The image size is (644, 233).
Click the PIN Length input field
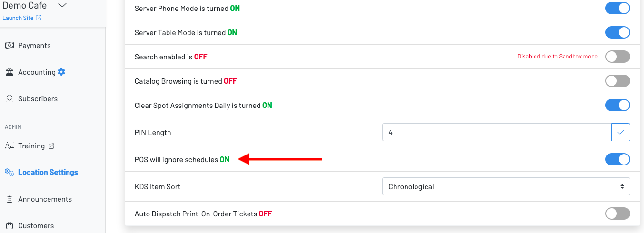point(496,133)
